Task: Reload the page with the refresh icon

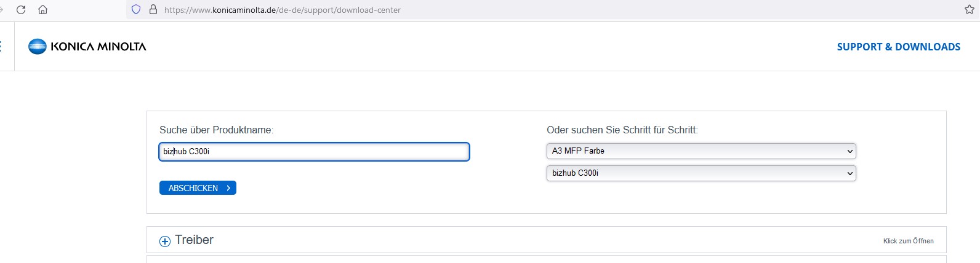Action: click(x=21, y=10)
